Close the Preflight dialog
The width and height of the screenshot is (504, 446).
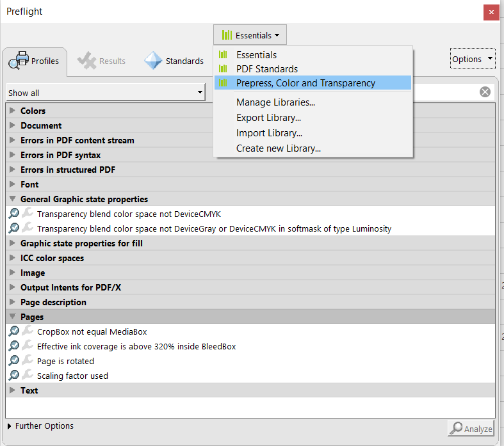point(491,12)
